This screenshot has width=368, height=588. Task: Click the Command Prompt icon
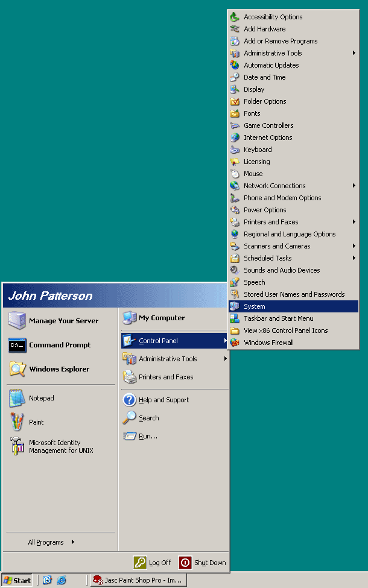coord(17,345)
